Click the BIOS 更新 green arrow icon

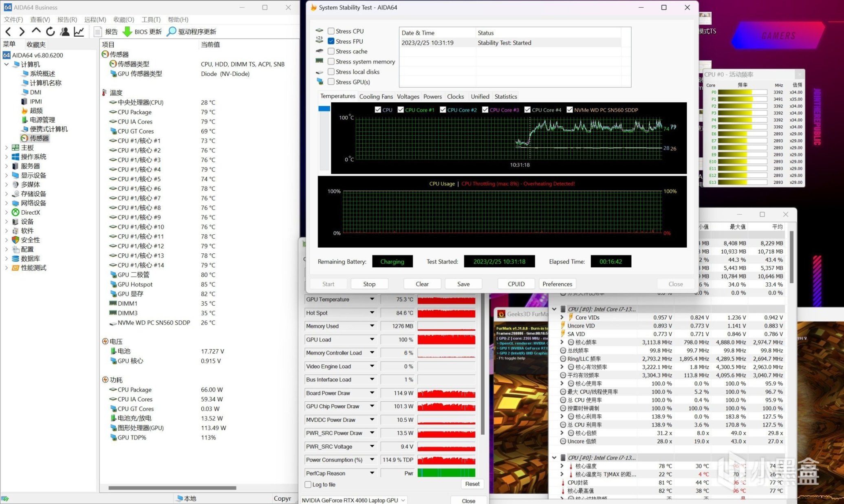coord(127,31)
